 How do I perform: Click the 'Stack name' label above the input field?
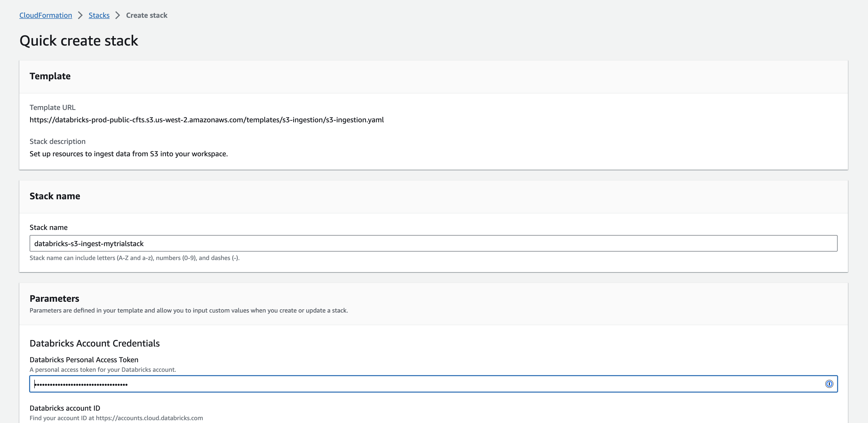tap(48, 227)
